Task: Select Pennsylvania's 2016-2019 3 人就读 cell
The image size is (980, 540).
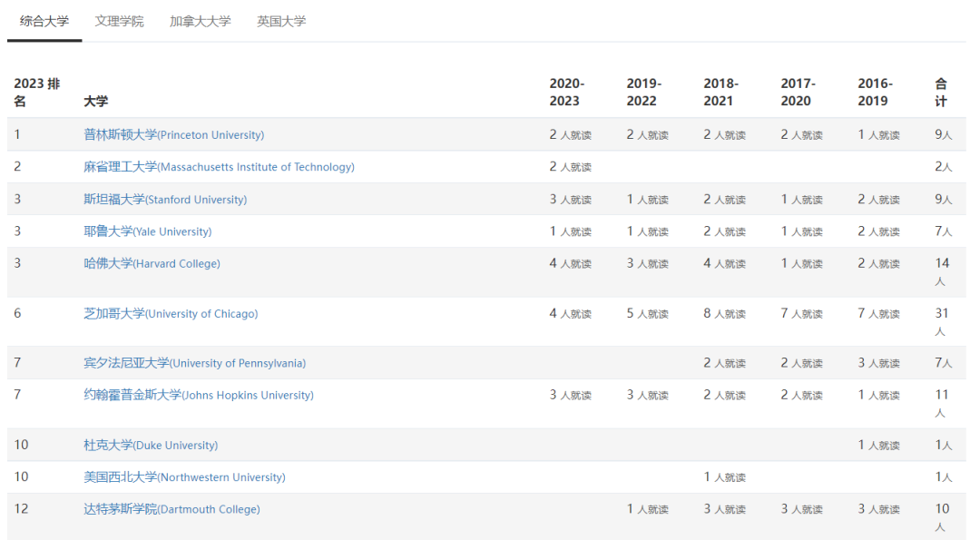Action: (878, 362)
